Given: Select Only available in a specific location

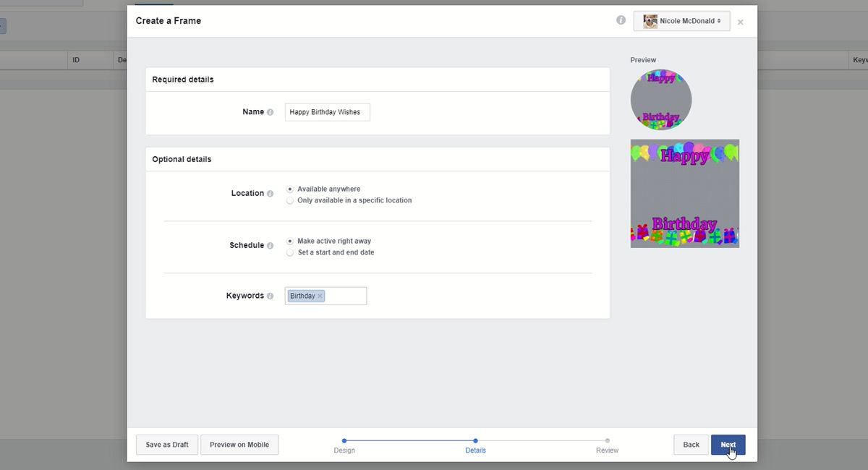Looking at the screenshot, I should (290, 200).
